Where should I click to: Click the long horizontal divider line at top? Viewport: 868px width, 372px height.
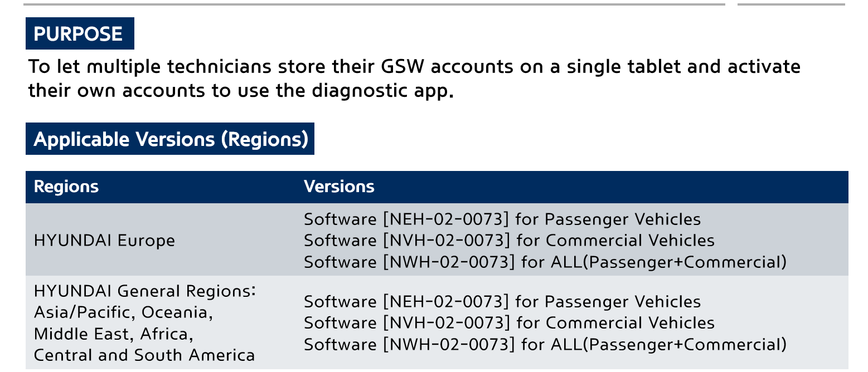pos(374,4)
